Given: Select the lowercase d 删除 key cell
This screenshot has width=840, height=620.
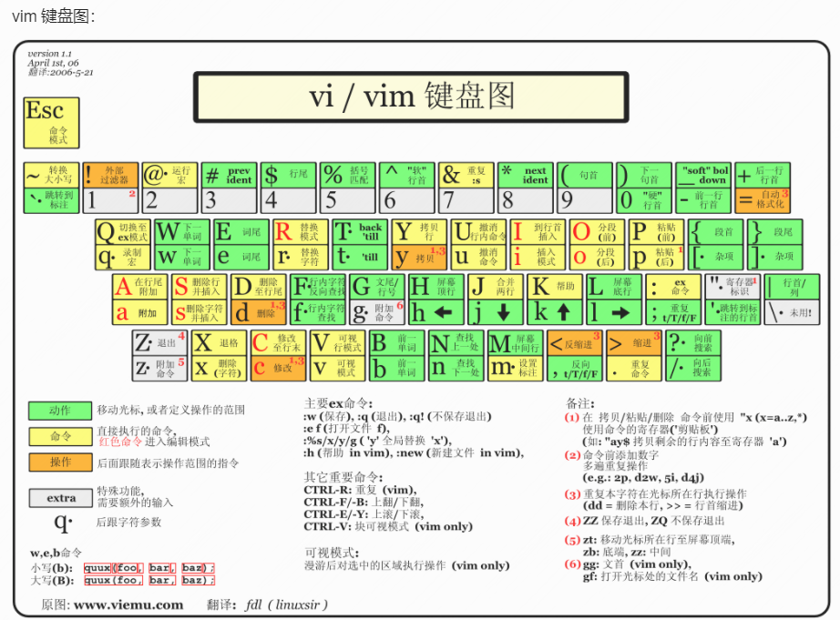Looking at the screenshot, I should 259,312.
